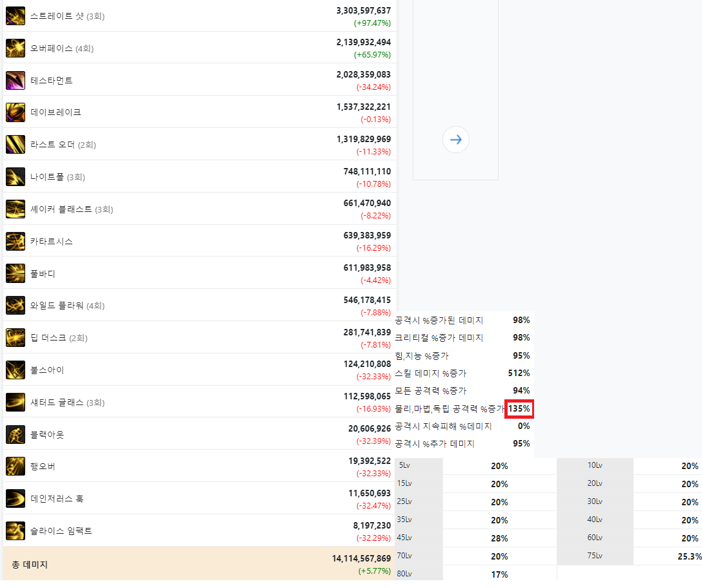Select the 섀터드 글래스 (3회) skill name
This screenshot has width=702, height=588.
pos(67,402)
